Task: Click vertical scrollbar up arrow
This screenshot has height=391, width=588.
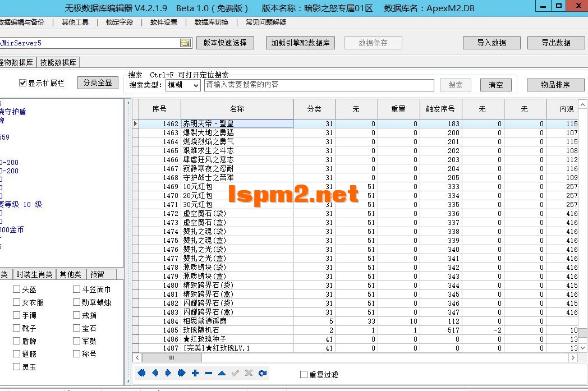Action: point(582,104)
